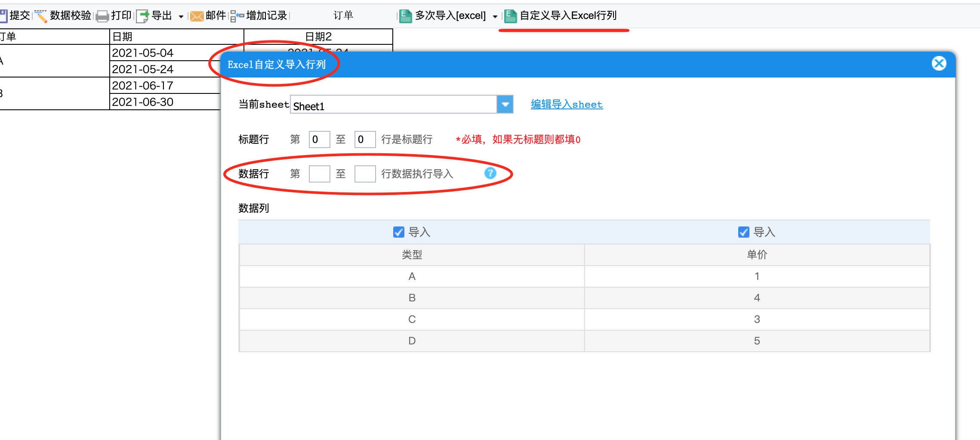Open the 当前sheet dropdown arrow
This screenshot has height=440, width=980.
(505, 104)
